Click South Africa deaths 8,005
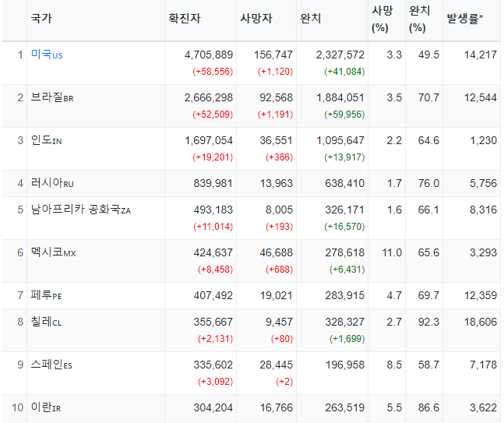This screenshot has height=423, width=504. click(280, 210)
